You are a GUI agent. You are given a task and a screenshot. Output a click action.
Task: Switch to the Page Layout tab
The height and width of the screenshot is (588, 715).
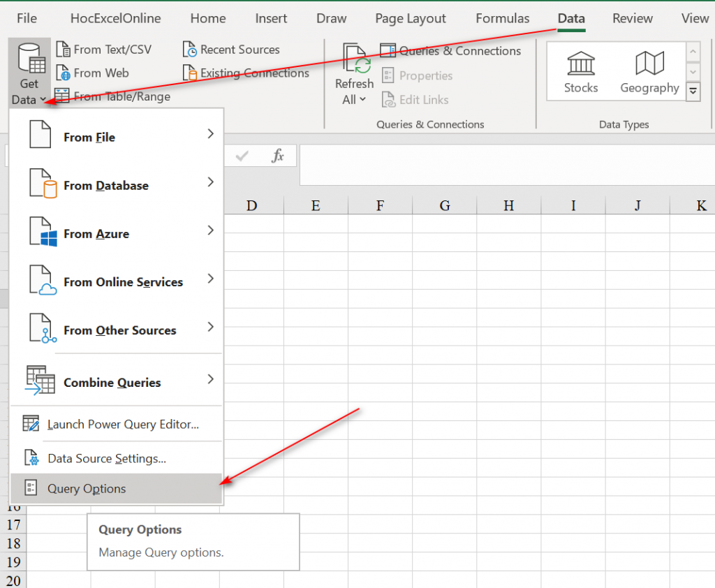[x=411, y=18]
